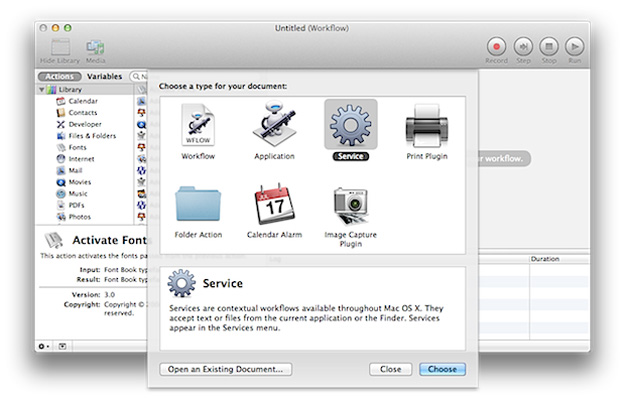Click the Step button in toolbar
Screen dimensions: 625x400
tap(523, 47)
